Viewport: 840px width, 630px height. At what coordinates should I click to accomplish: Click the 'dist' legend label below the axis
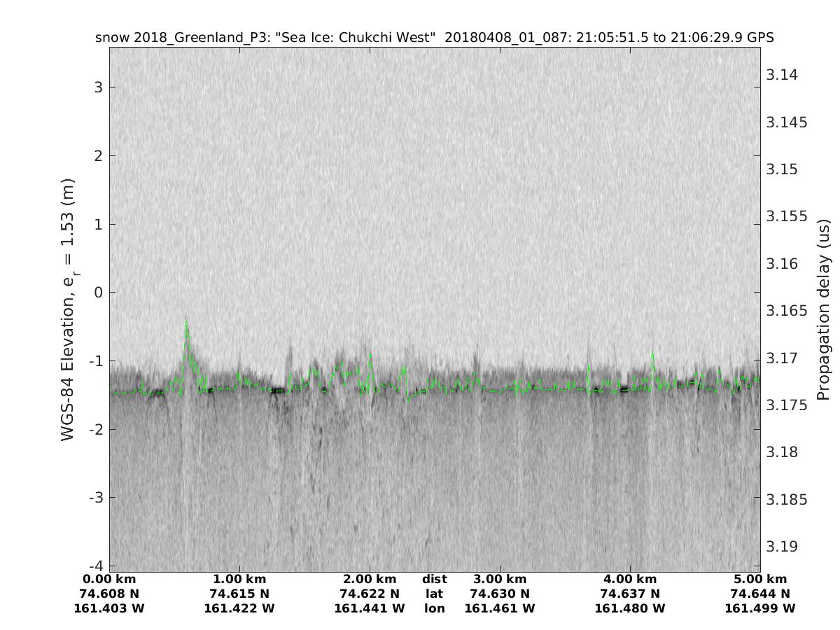(x=435, y=579)
